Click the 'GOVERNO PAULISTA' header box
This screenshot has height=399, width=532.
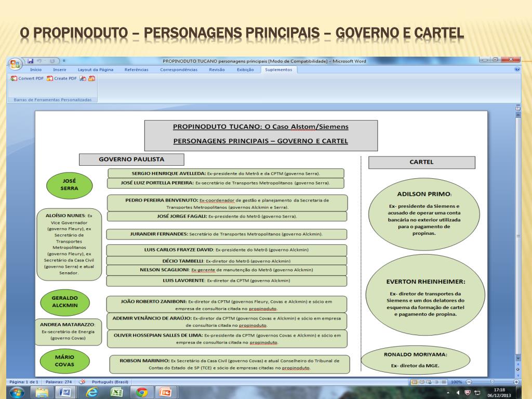click(x=131, y=159)
